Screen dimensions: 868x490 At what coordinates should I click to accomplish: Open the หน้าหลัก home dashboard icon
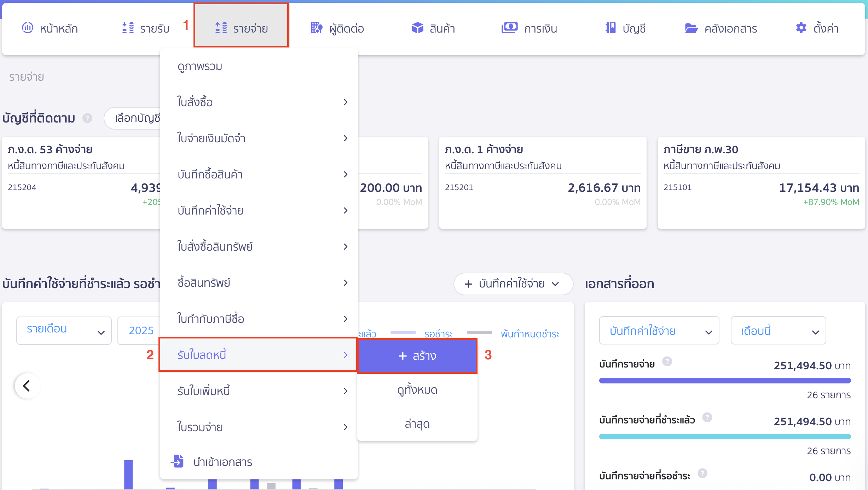tap(28, 28)
